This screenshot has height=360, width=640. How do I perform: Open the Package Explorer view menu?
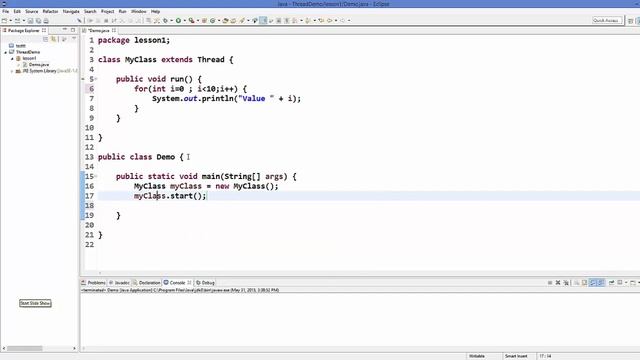tap(74, 39)
